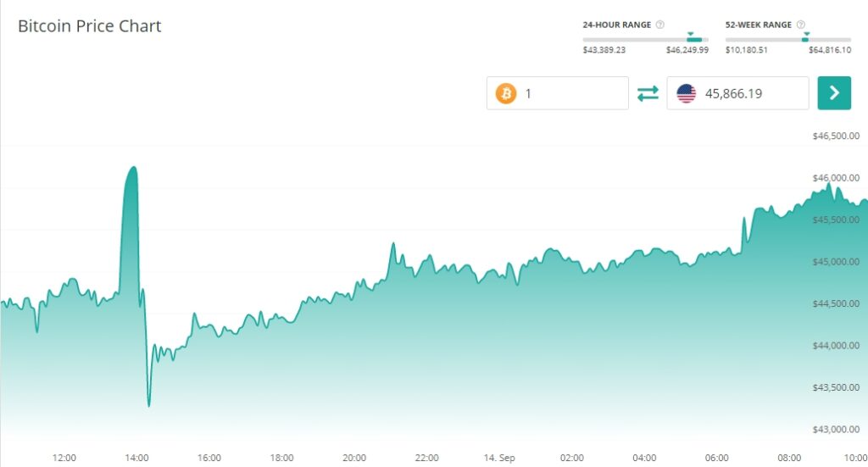Image resolution: width=868 pixels, height=467 pixels.
Task: Click the 06:00 time axis label
Action: (x=716, y=458)
